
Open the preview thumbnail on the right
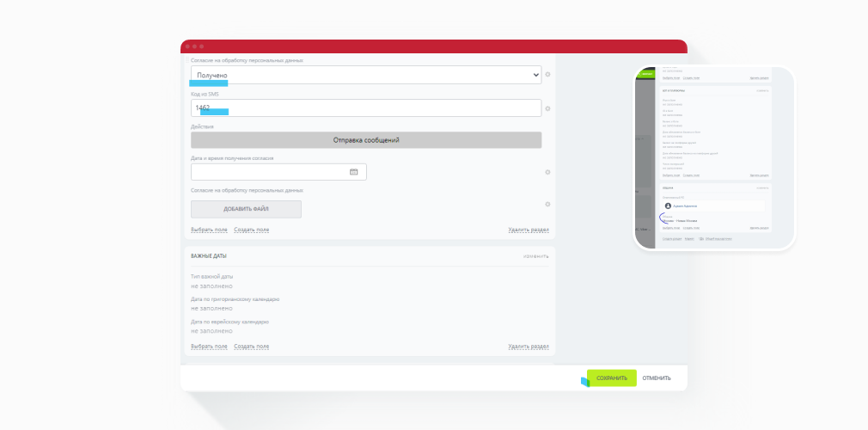click(714, 158)
